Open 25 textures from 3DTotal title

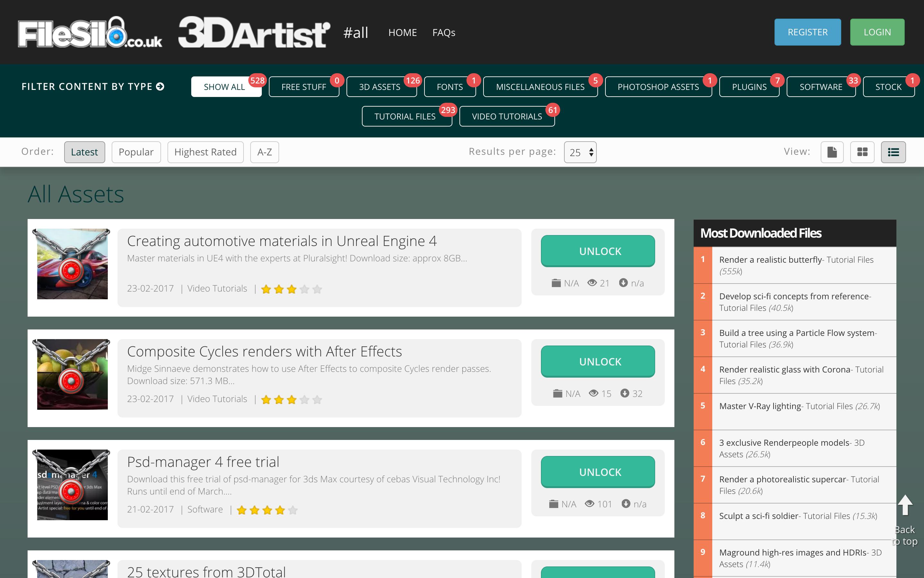click(x=206, y=572)
